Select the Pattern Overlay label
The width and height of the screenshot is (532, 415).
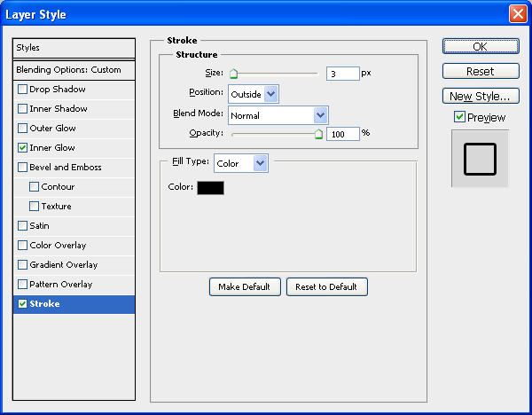pyautogui.click(x=60, y=285)
